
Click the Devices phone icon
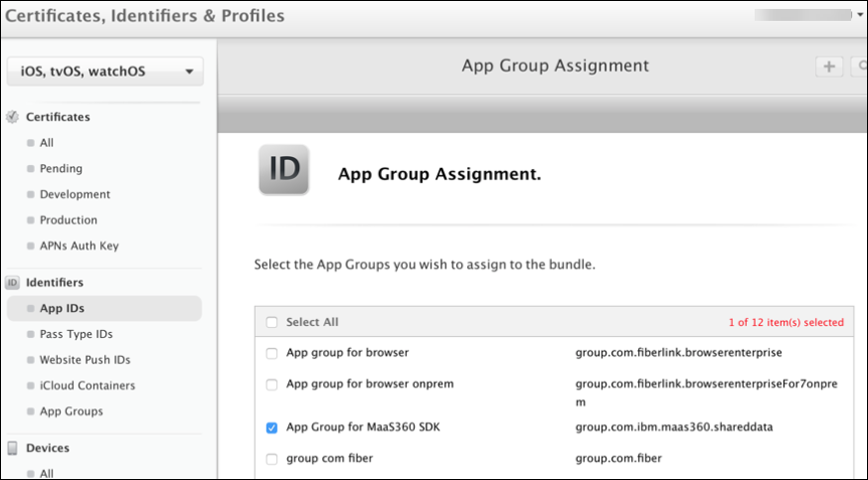click(x=12, y=448)
